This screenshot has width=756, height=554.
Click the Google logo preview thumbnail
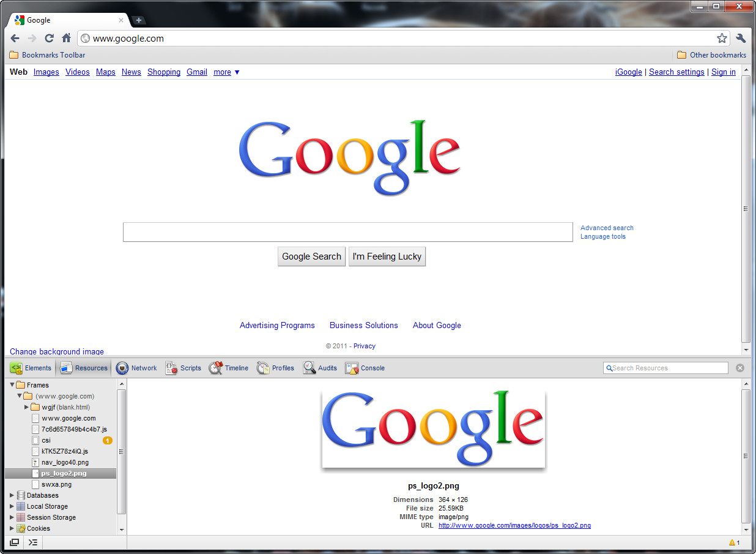tap(433, 429)
